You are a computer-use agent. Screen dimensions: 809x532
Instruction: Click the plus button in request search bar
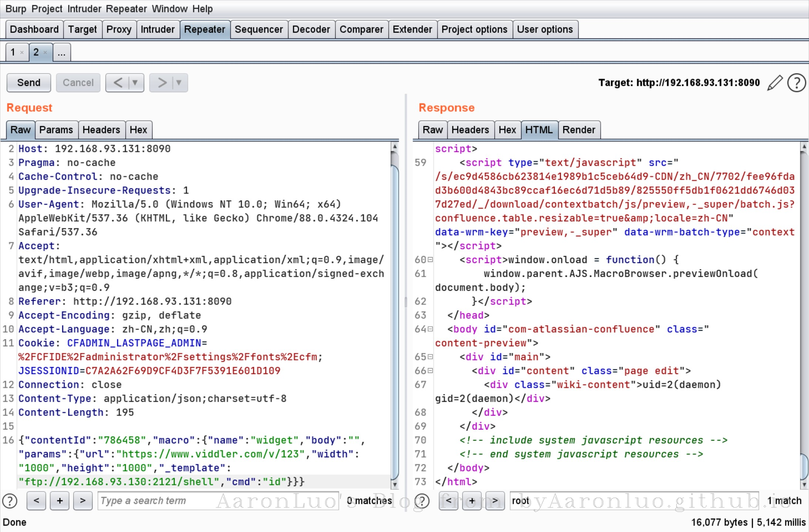coord(60,501)
